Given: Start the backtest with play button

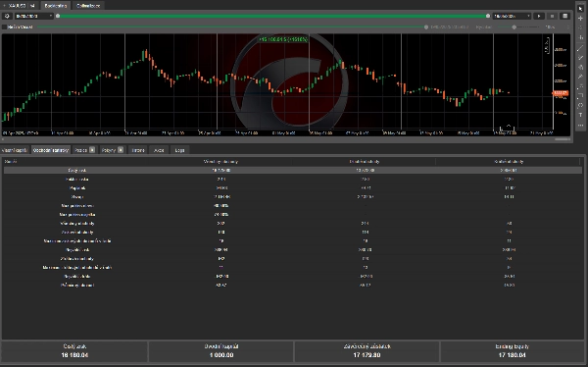Looking at the screenshot, I should pos(539,16).
